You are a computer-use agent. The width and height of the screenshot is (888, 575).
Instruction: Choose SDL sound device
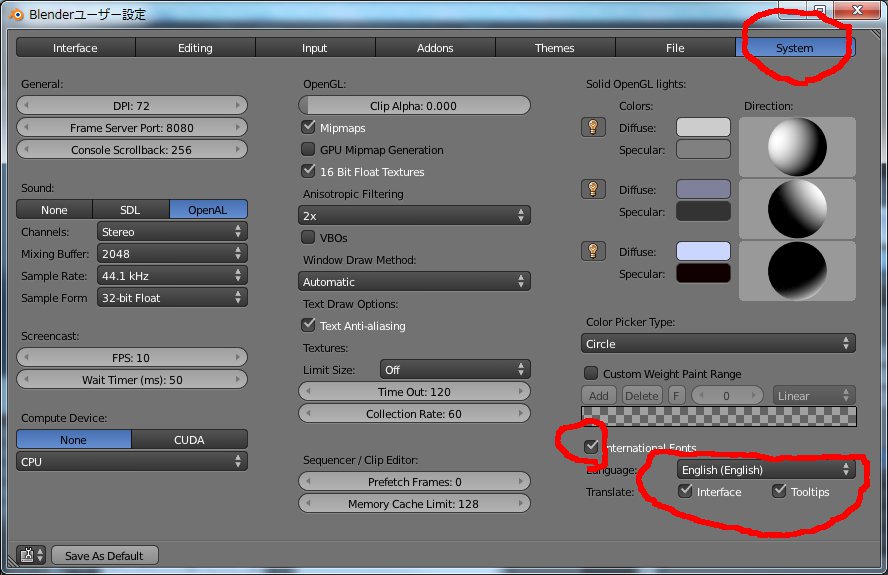[x=130, y=210]
